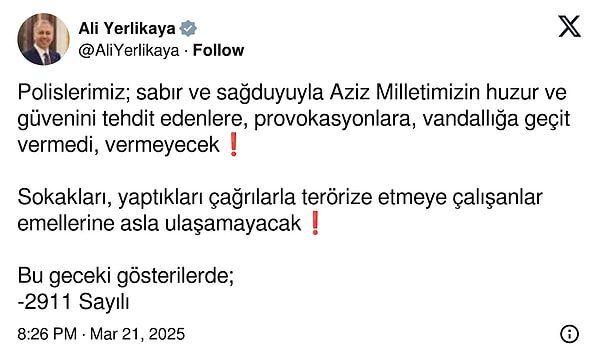Click the phrase 'Aziz Milletimizin'
Screen dimensions: 600x364
coord(404,93)
